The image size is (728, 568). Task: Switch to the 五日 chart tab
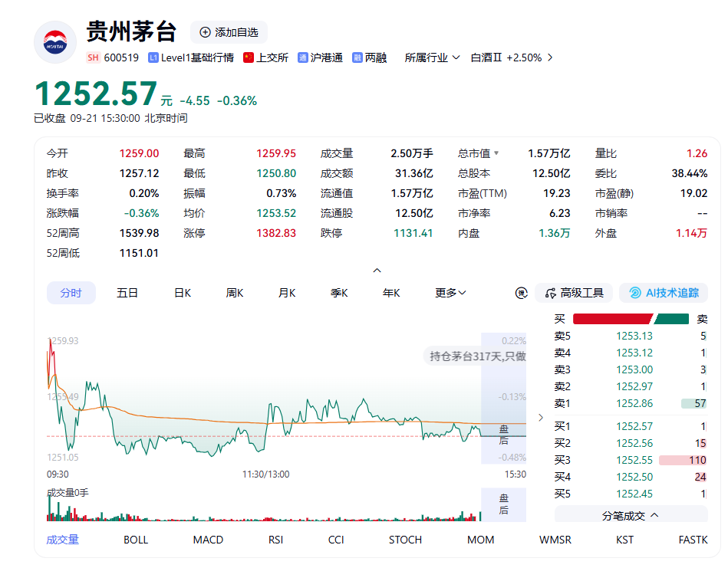127,293
